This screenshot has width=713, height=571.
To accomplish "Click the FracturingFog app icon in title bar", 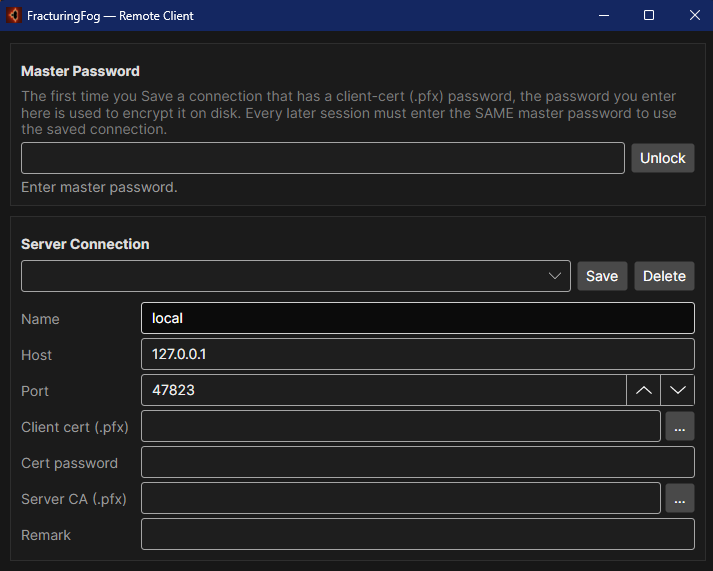I will point(14,15).
